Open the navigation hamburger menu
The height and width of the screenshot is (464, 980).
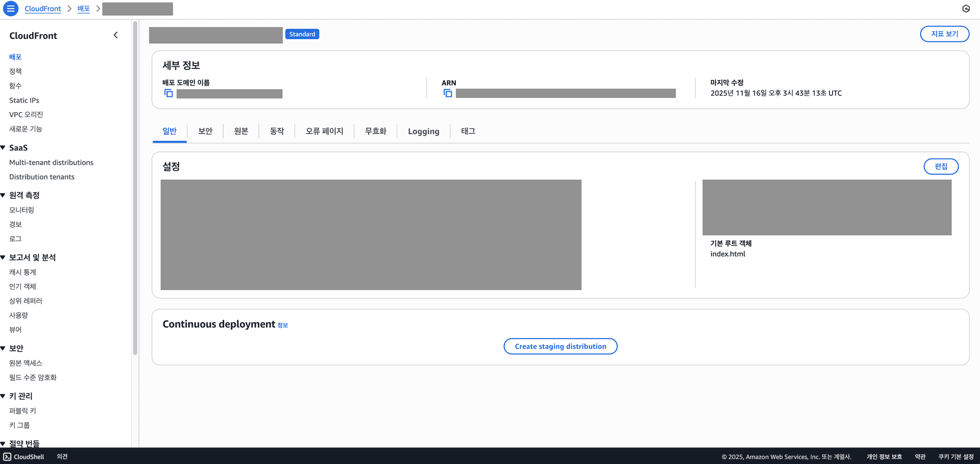11,9
